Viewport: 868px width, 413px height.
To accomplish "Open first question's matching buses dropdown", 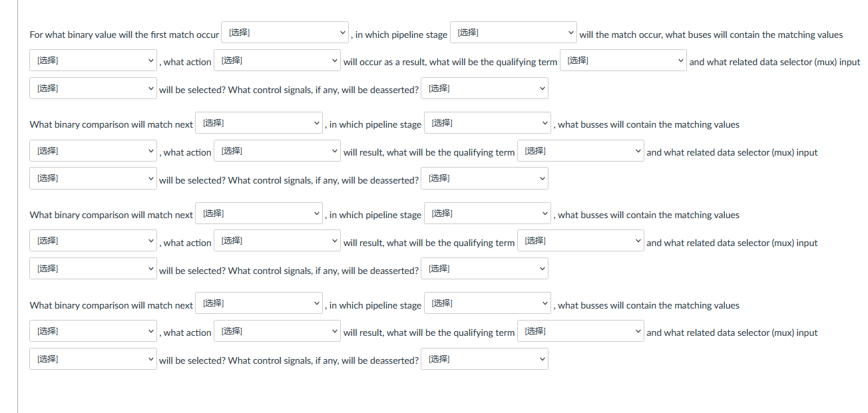I will 93,61.
